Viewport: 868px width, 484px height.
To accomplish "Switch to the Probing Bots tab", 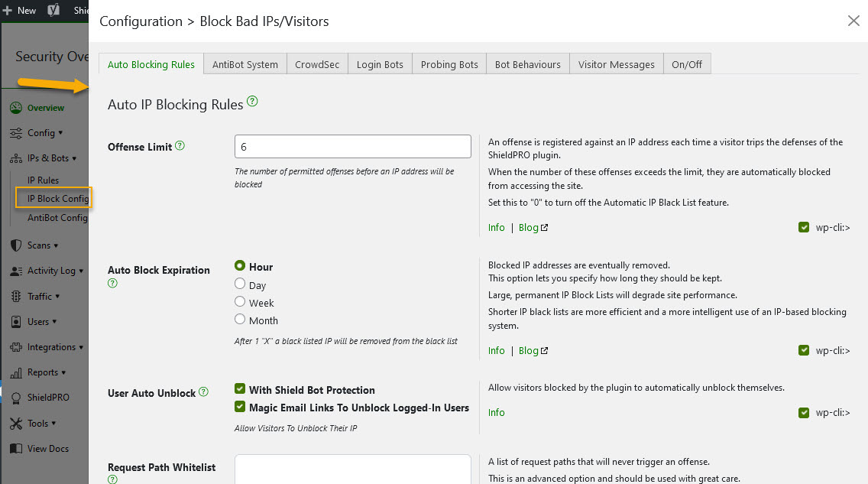I will click(x=449, y=64).
